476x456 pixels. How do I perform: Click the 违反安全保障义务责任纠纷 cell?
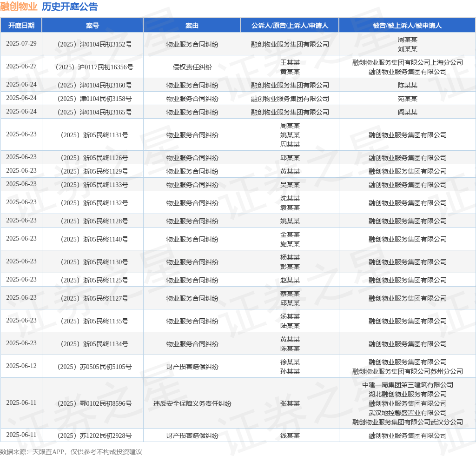click(192, 403)
